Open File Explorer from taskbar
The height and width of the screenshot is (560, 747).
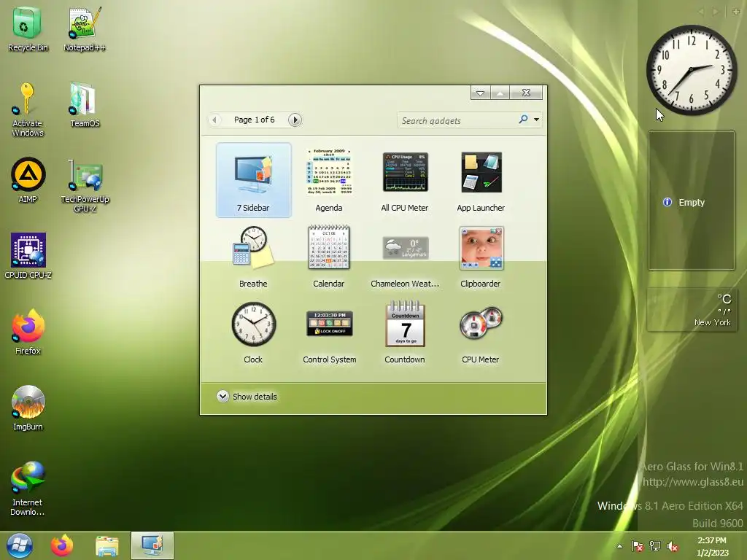point(107,545)
